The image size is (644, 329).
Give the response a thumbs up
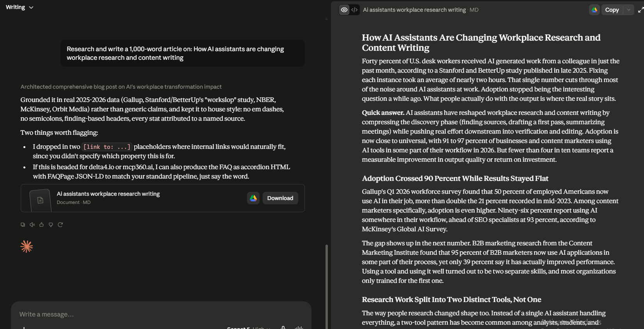coord(41,225)
